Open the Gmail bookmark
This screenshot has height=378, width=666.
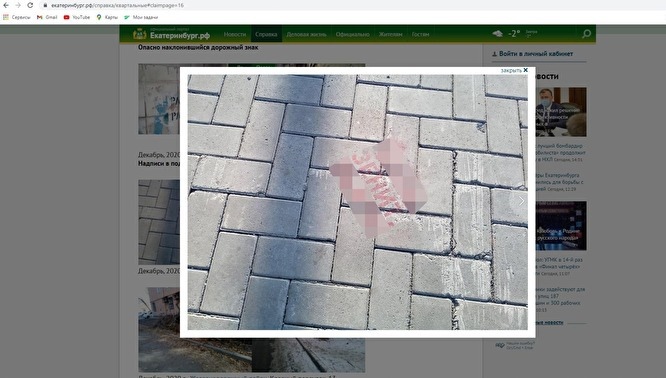coord(47,17)
